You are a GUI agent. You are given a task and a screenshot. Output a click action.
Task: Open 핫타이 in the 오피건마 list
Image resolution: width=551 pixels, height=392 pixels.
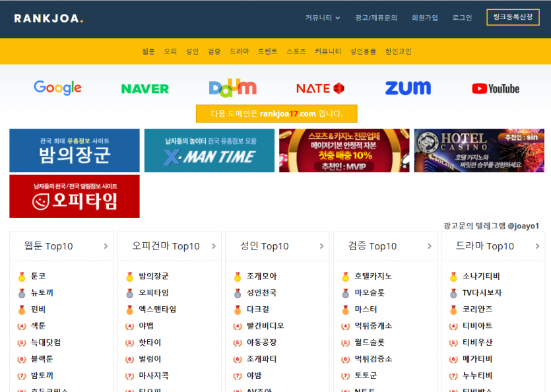tap(150, 343)
